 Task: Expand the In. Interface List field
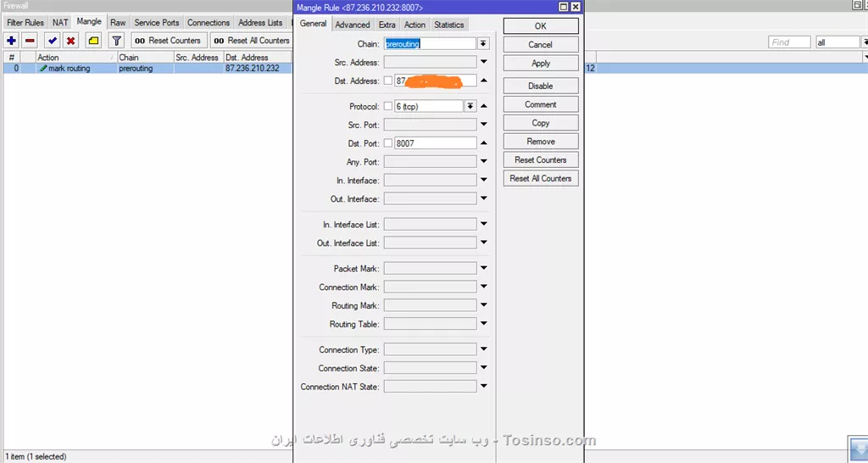(484, 225)
